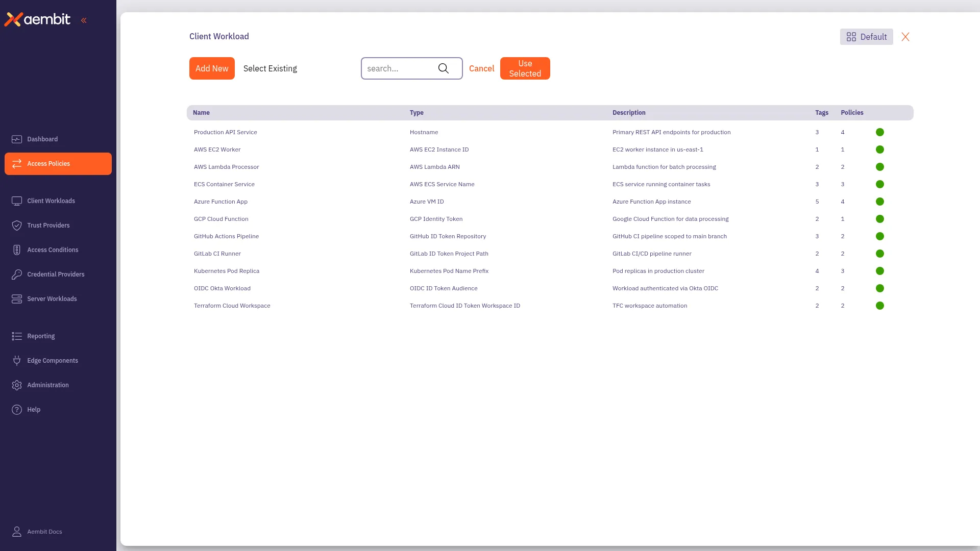Collapse the sidebar with double-chevron icon
Screen dimensions: 980x551
(x=84, y=20)
